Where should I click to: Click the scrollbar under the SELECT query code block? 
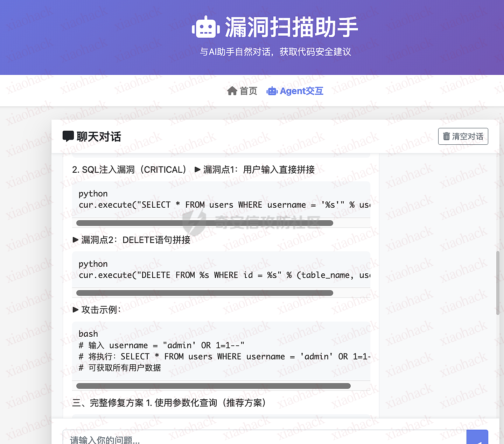point(204,223)
